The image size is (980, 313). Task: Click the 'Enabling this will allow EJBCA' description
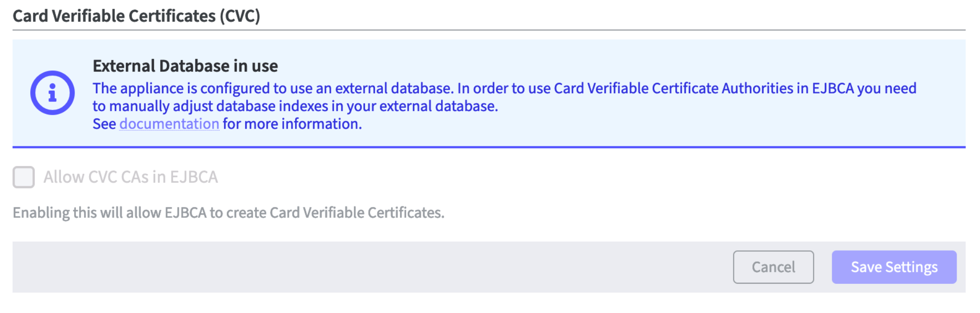click(x=228, y=213)
